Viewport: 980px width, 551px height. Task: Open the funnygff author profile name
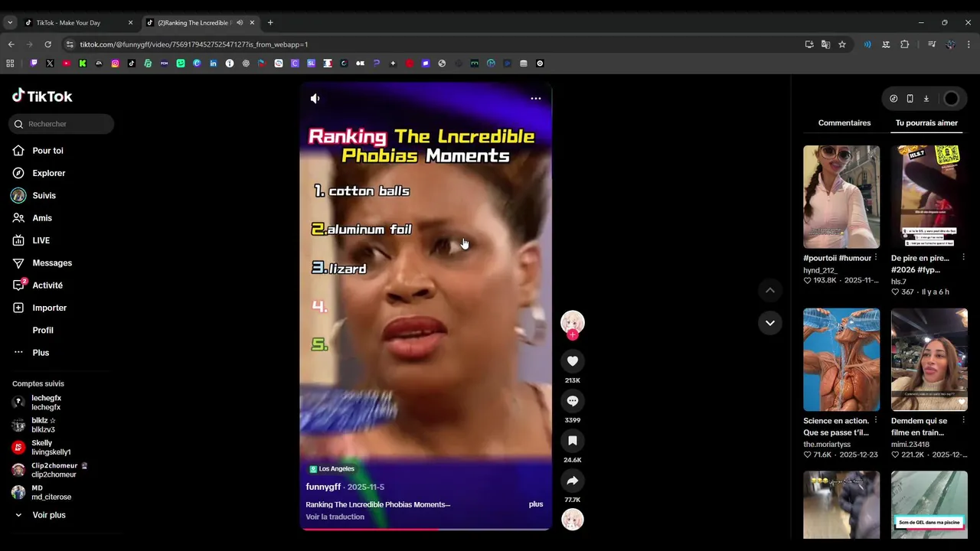click(323, 487)
